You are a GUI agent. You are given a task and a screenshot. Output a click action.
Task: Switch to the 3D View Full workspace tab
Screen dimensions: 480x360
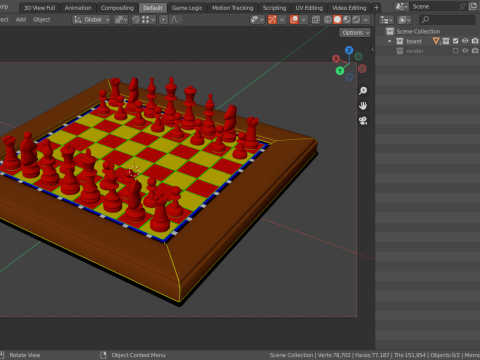pyautogui.click(x=39, y=8)
